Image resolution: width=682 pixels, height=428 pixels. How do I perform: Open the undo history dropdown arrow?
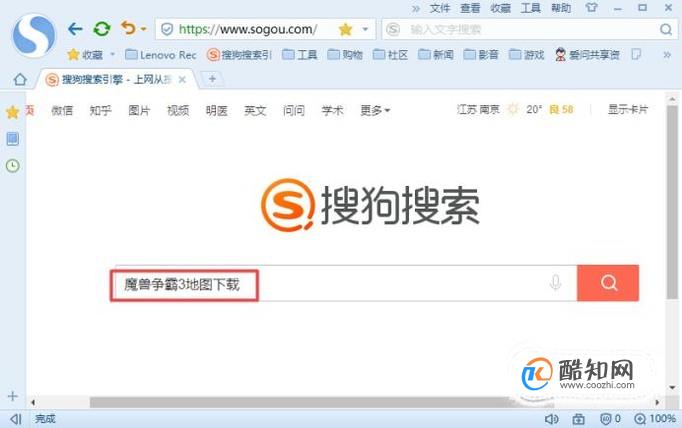pyautogui.click(x=144, y=30)
